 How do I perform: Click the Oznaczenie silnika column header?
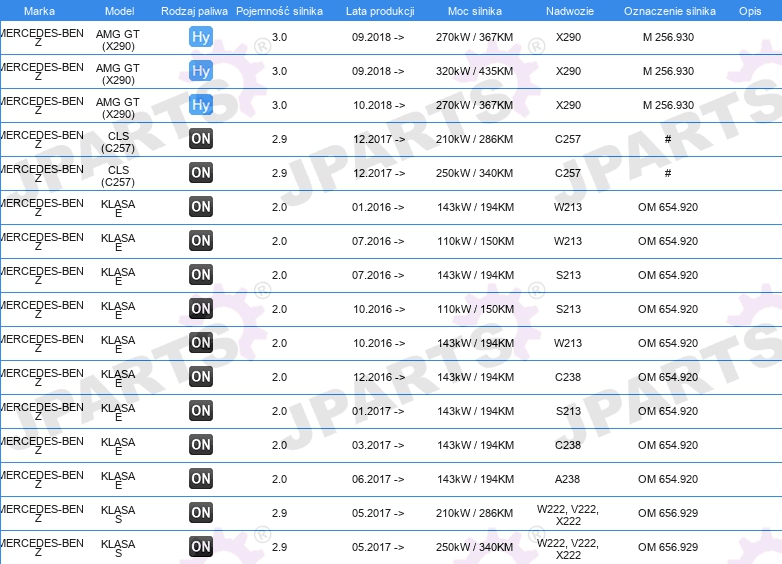tap(669, 11)
